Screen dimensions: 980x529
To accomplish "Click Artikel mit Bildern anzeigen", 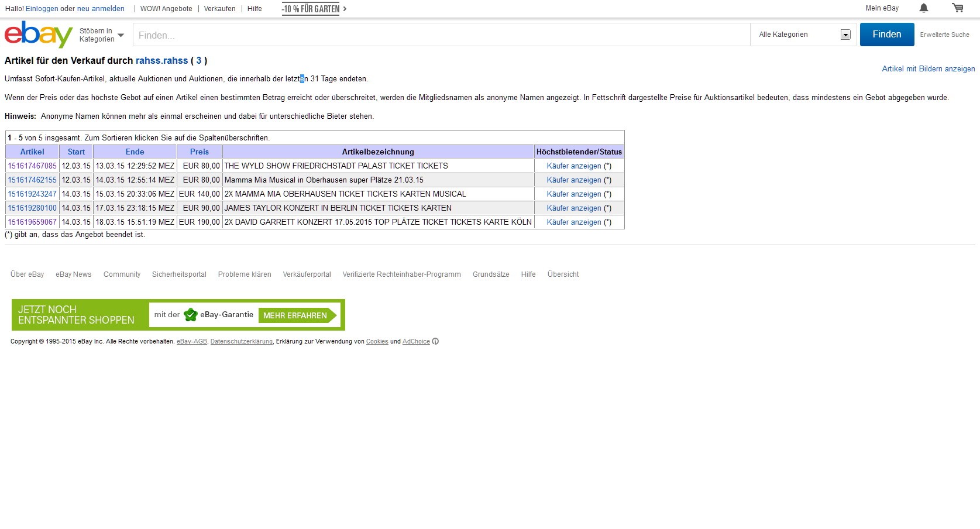I will click(x=929, y=69).
